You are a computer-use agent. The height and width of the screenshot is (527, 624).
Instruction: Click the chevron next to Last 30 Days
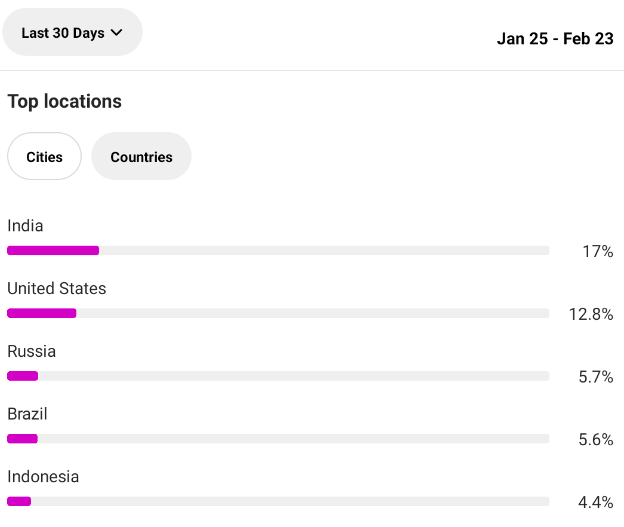(x=117, y=33)
